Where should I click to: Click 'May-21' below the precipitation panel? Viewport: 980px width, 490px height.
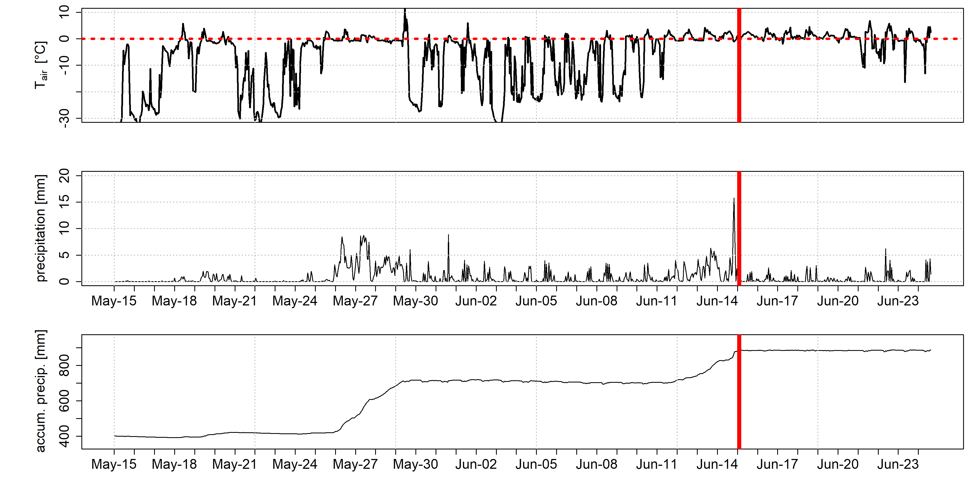coord(235,301)
